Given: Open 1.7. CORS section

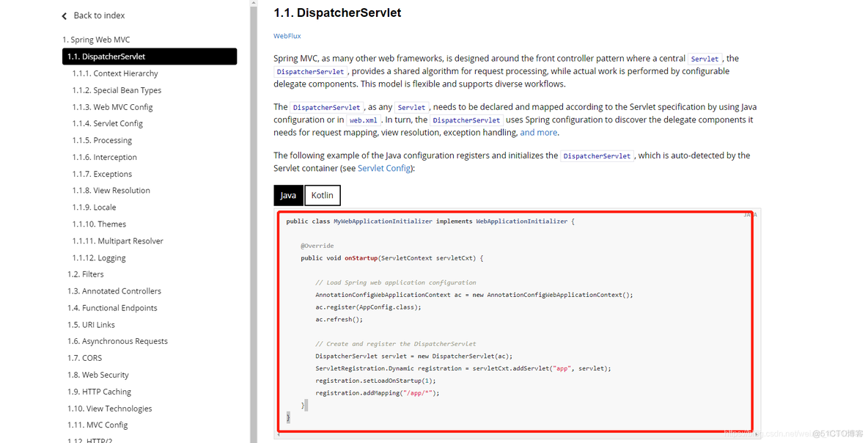Looking at the screenshot, I should coord(84,358).
